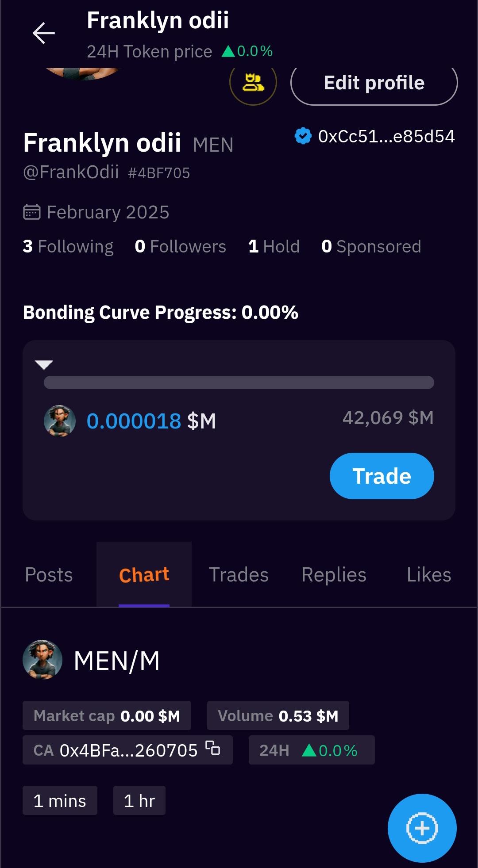This screenshot has height=868, width=478.
Task: Open the 3 Following list
Action: 68,246
